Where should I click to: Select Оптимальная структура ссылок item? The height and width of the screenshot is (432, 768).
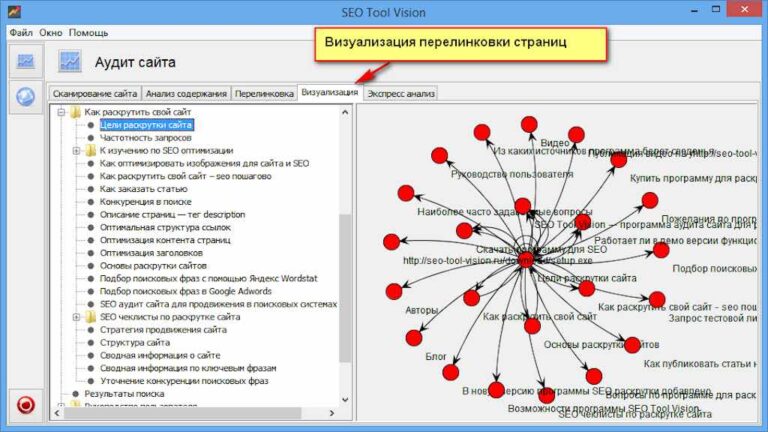(165, 227)
